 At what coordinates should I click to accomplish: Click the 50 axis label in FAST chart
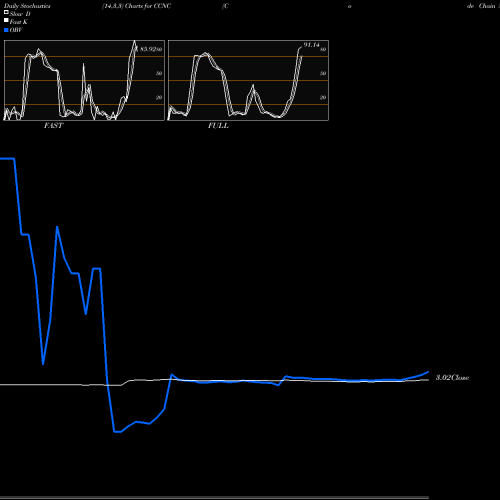click(x=159, y=73)
